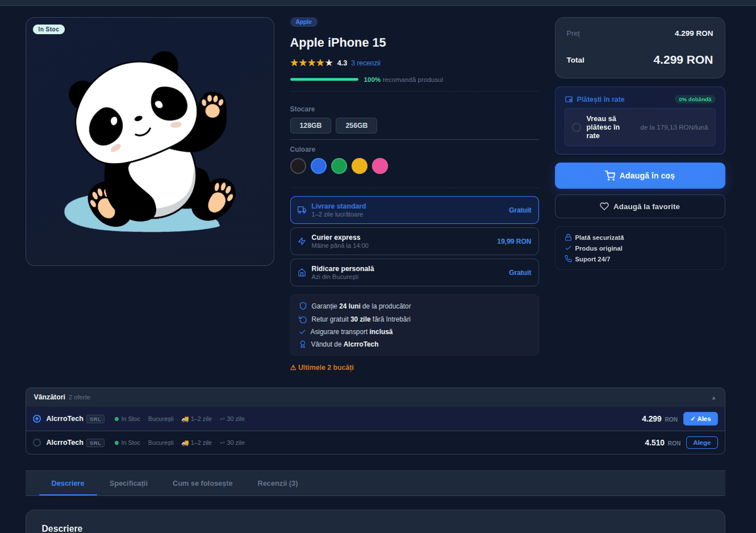Click the warning icon before Ultimele 2 bucăți
Image resolution: width=756 pixels, height=533 pixels.
[x=293, y=367]
